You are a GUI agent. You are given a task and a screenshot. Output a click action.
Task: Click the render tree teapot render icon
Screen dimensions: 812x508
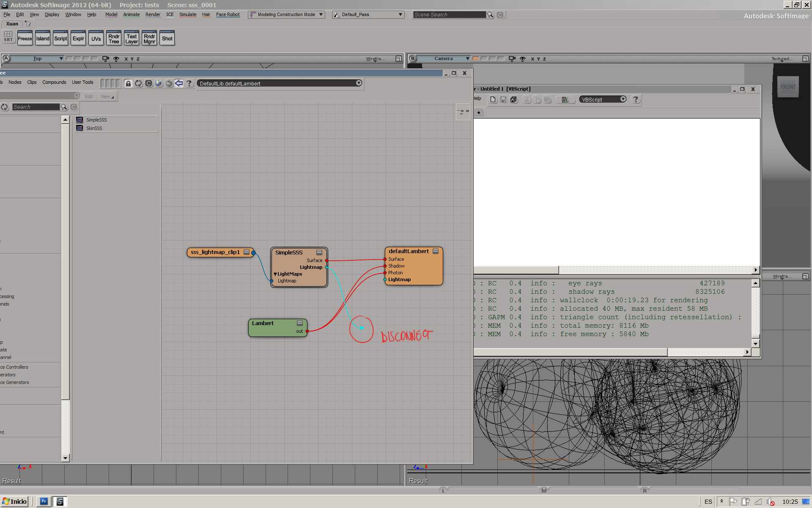coord(169,83)
